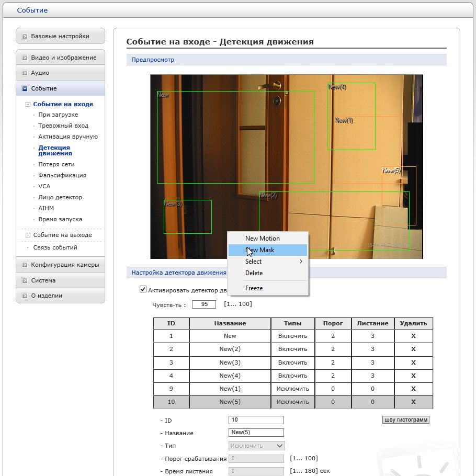Click the arrow icon next to Видео и изображение
Image resolution: width=476 pixels, height=476 pixels.
pyautogui.click(x=25, y=58)
